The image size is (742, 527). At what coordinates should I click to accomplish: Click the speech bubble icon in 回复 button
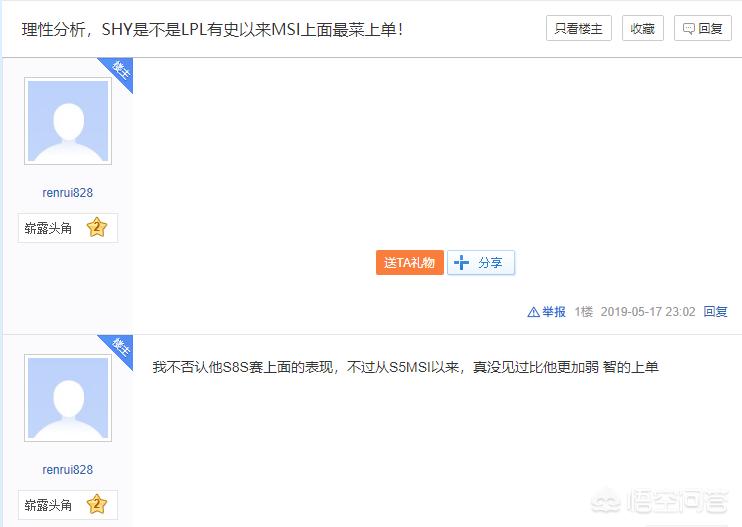click(x=688, y=29)
